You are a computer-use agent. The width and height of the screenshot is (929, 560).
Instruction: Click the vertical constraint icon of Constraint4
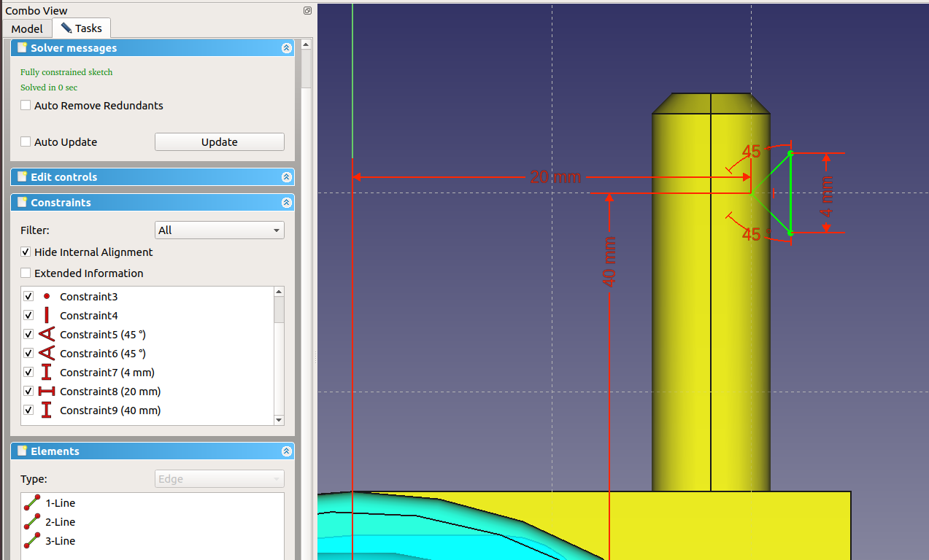coord(47,316)
